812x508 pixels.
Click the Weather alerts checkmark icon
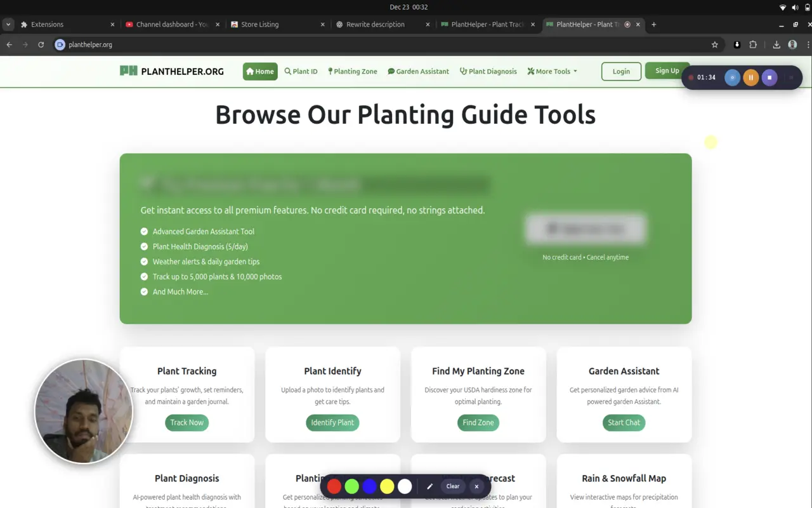[144, 262]
